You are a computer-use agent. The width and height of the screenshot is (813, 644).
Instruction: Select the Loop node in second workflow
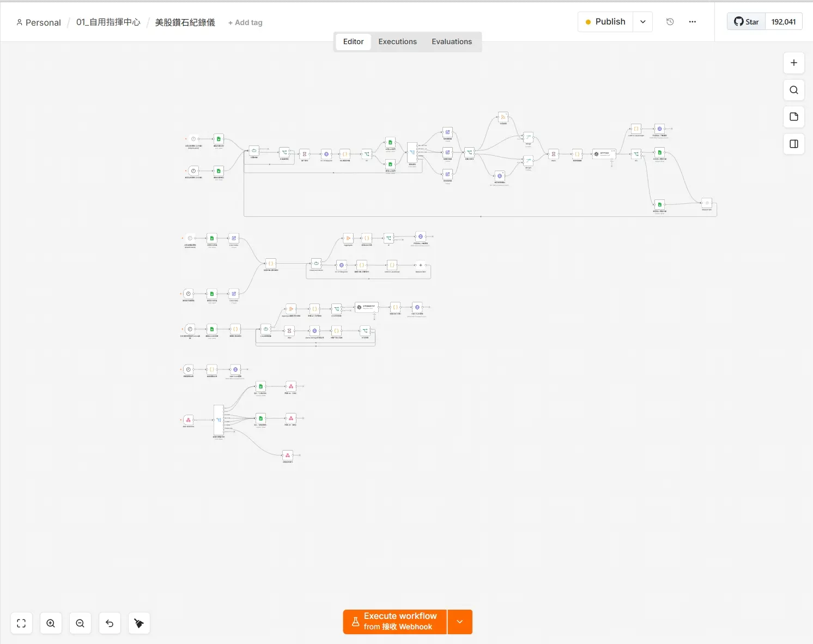(x=316, y=264)
